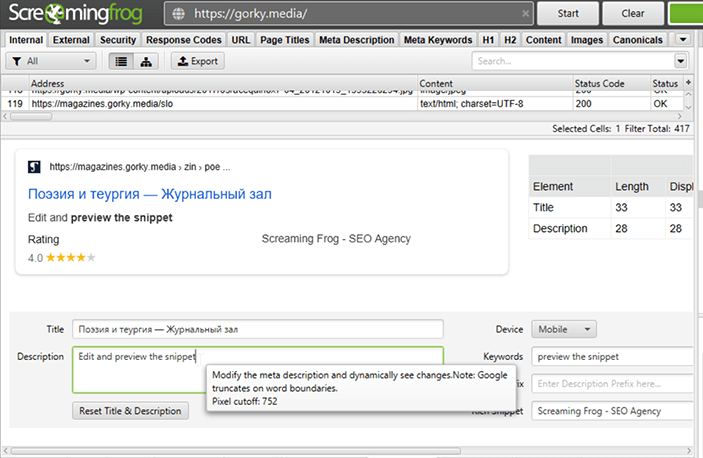Screen dimensions: 703x458
Task: Clear the URL with the X icon
Action: point(525,14)
